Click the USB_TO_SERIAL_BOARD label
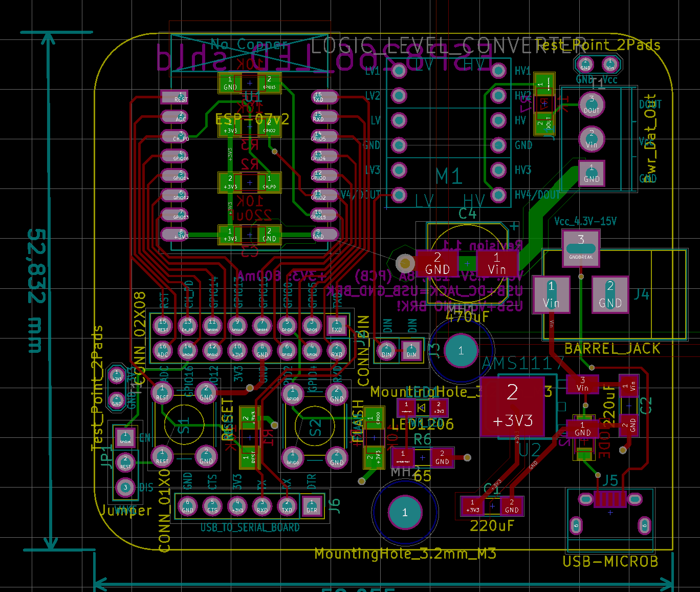 pyautogui.click(x=250, y=527)
